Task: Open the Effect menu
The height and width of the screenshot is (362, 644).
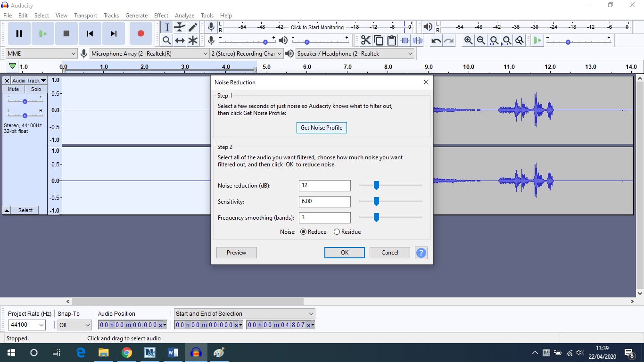Action: 161,16
